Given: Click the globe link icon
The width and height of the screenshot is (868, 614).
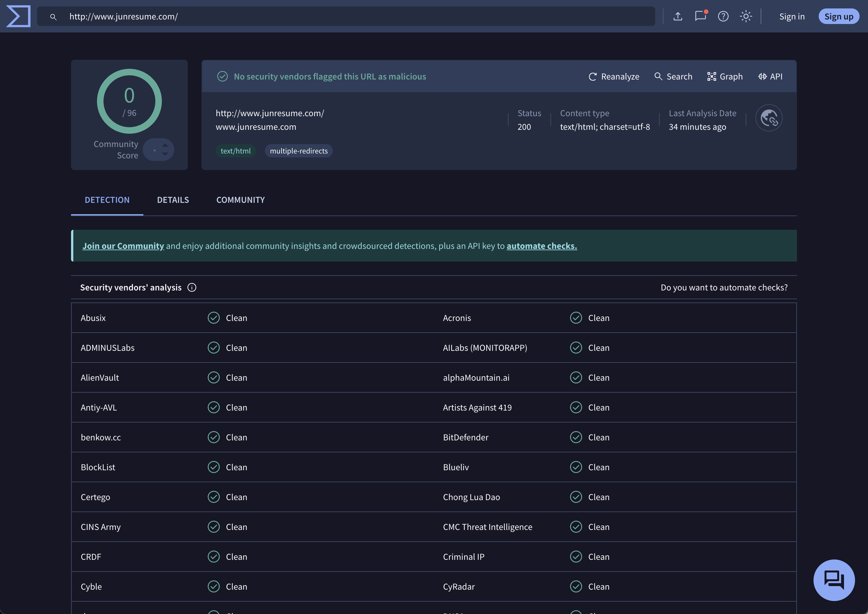Looking at the screenshot, I should 768,118.
